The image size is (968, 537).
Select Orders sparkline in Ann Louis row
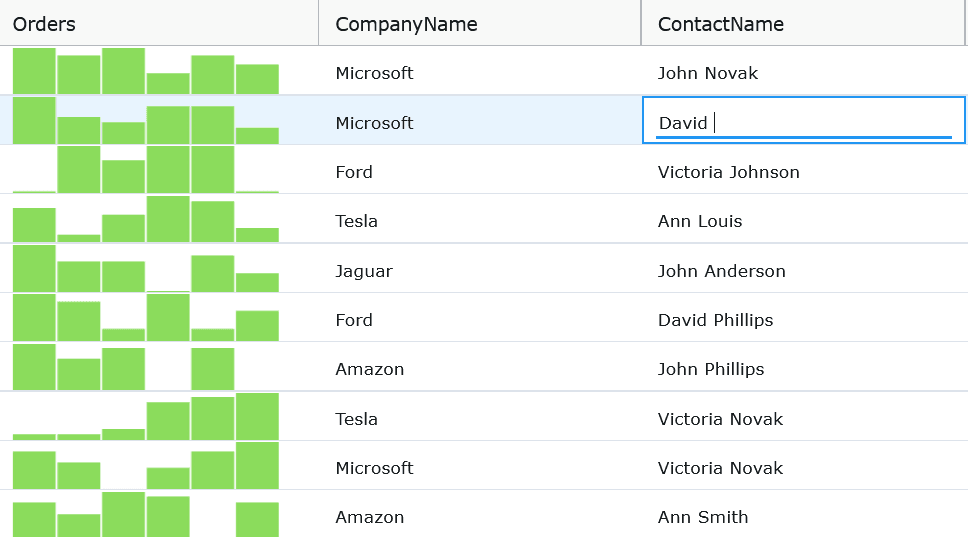coord(146,219)
